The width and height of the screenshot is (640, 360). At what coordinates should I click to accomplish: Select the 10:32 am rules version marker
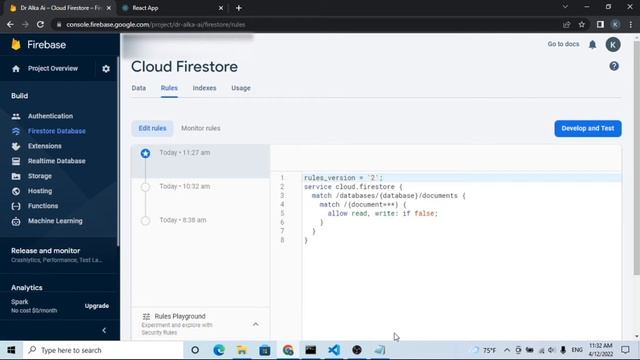[x=145, y=187]
